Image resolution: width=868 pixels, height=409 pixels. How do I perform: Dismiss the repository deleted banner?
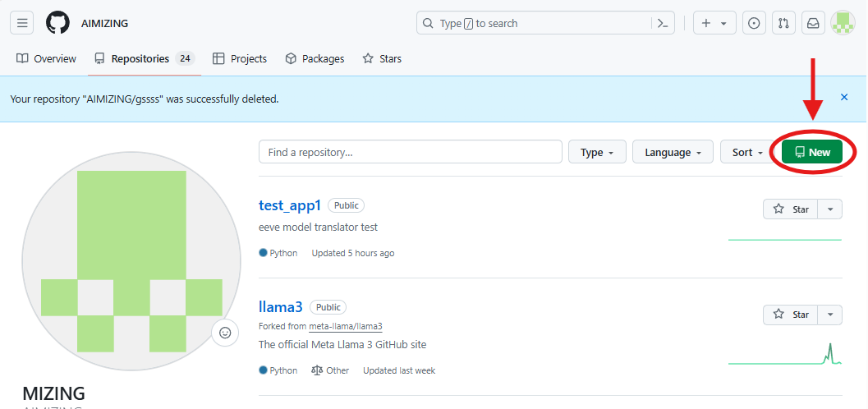(844, 98)
